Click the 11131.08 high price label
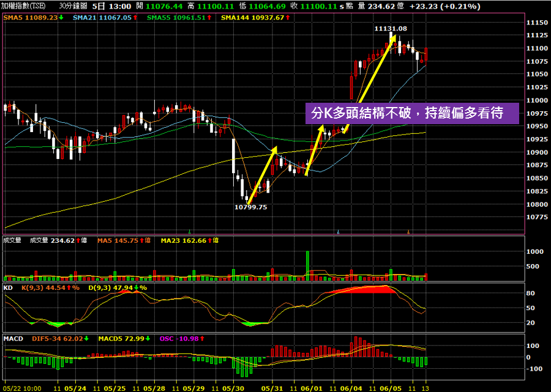This screenshot has width=551, height=392. pos(390,28)
